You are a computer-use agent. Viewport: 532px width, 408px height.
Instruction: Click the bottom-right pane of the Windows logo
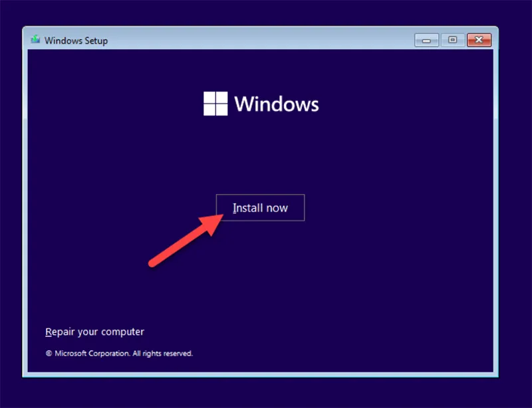click(221, 110)
